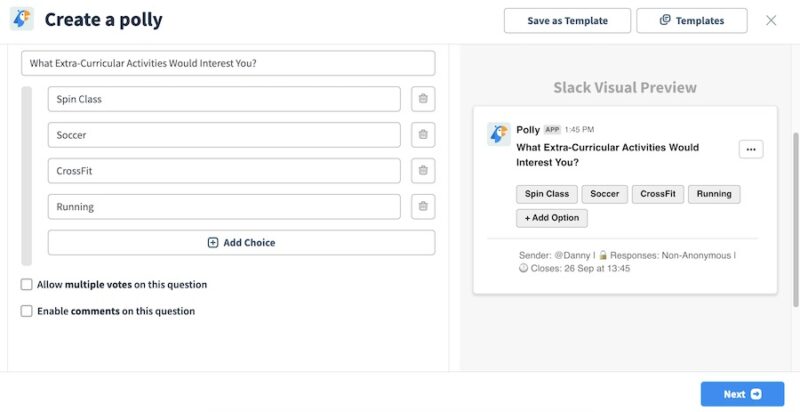Click CrossFit button in Slack preview
This screenshot has width=800, height=412.
(658, 194)
